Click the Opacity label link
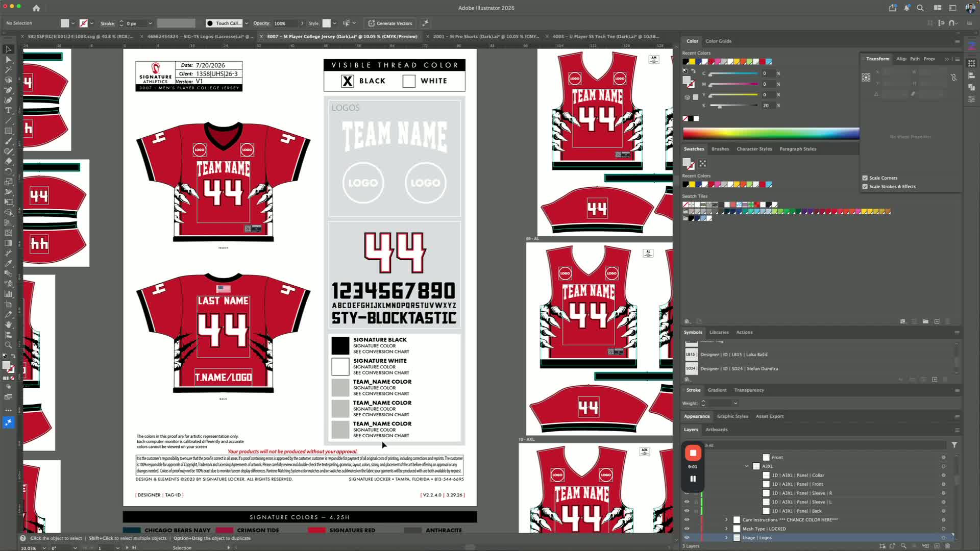The height and width of the screenshot is (551, 980). [261, 23]
